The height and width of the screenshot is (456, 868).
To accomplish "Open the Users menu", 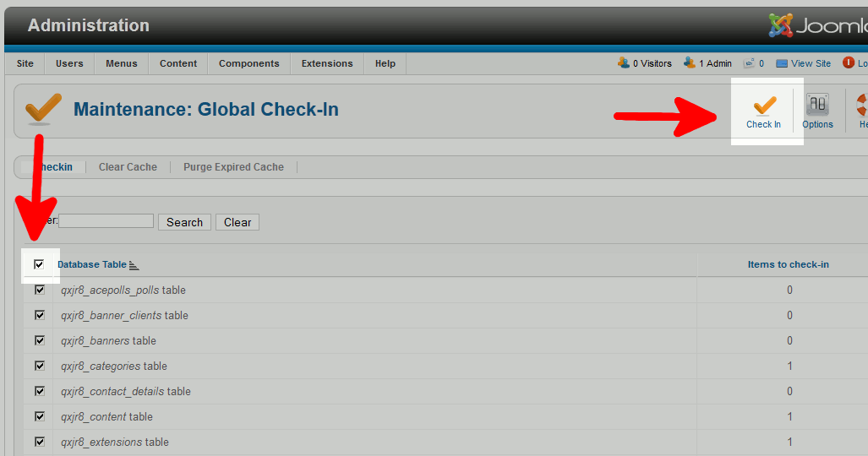I will click(69, 63).
